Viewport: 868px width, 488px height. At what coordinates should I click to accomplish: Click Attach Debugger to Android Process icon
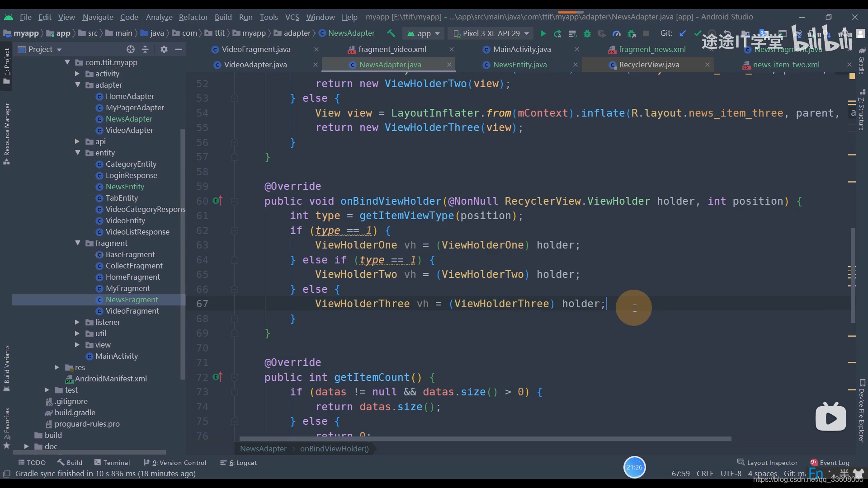click(x=632, y=33)
